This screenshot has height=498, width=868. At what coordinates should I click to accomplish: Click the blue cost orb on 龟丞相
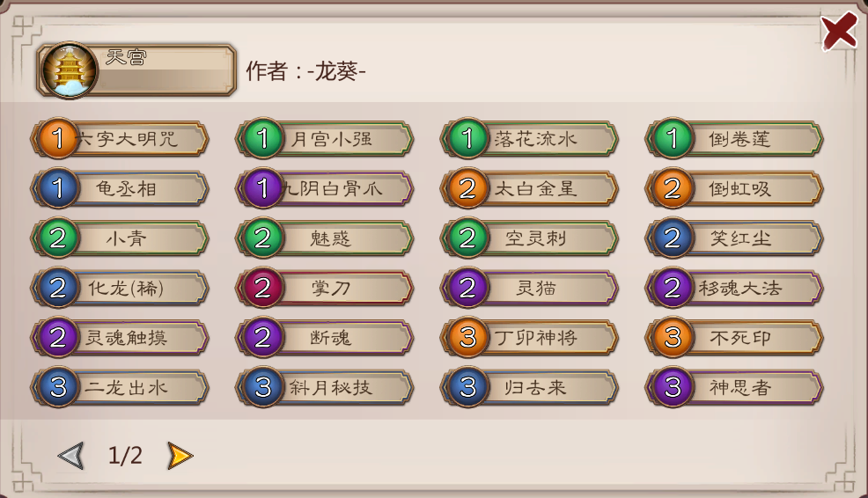(x=58, y=188)
